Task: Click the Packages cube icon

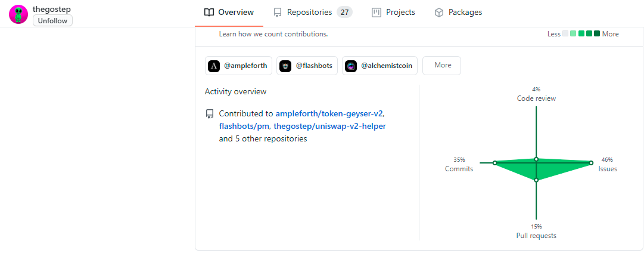Action: click(439, 13)
